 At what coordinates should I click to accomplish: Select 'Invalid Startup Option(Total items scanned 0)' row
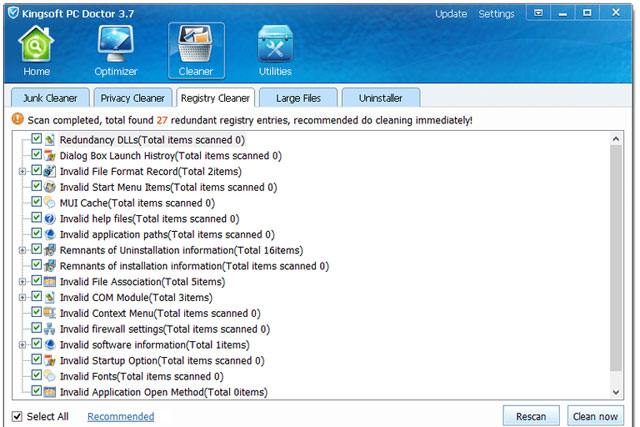tap(162, 360)
